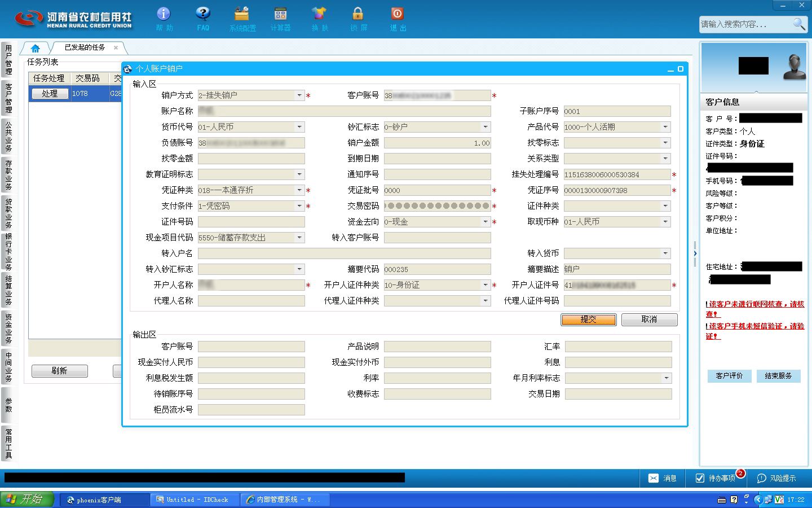Expand the 凭证种类 dropdown
This screenshot has width=812, height=508.
pos(299,190)
